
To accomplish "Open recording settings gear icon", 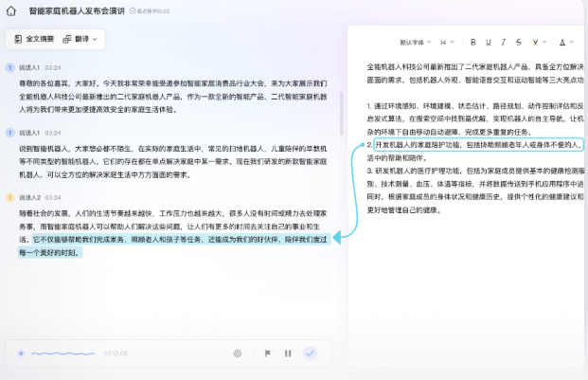I will 238,353.
